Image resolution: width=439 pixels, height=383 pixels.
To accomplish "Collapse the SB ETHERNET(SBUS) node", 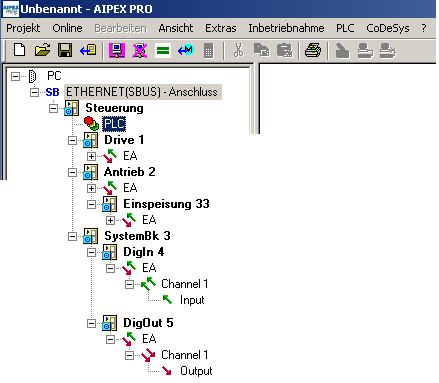I will (34, 92).
